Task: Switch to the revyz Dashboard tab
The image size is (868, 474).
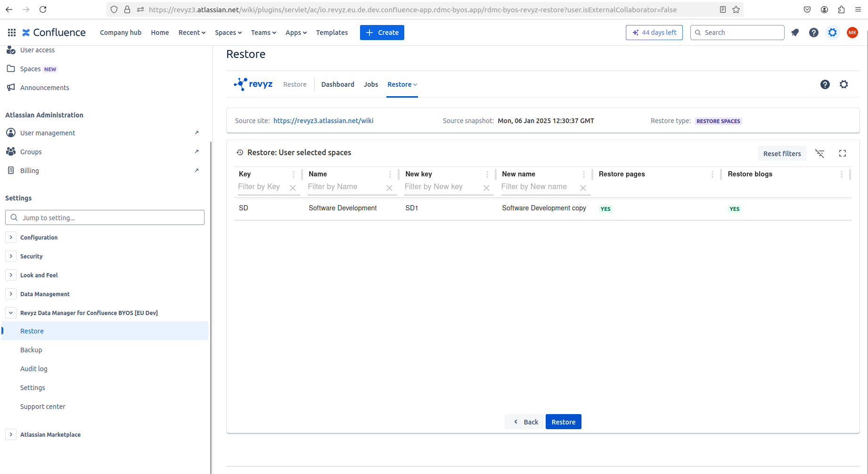Action: [x=338, y=84]
